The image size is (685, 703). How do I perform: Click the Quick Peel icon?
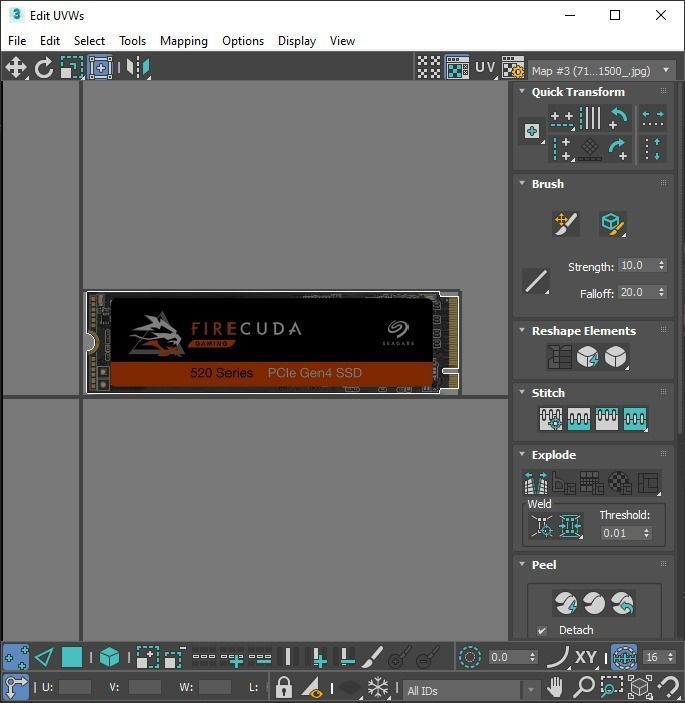[x=565, y=603]
